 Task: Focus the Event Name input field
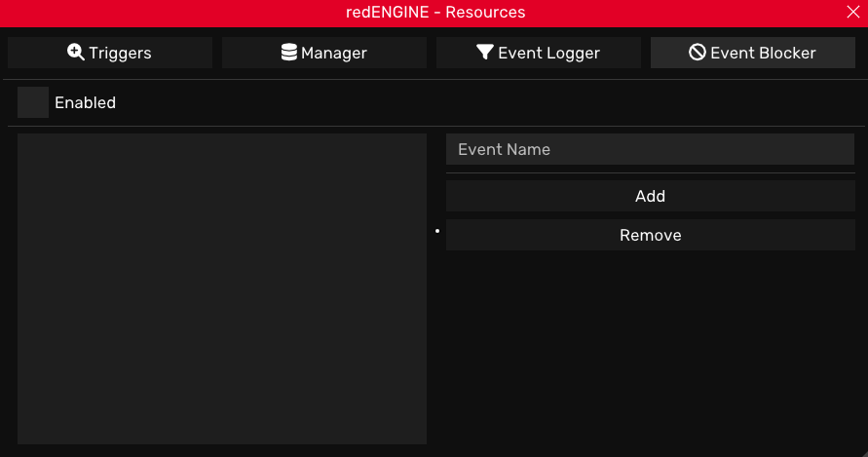point(650,149)
